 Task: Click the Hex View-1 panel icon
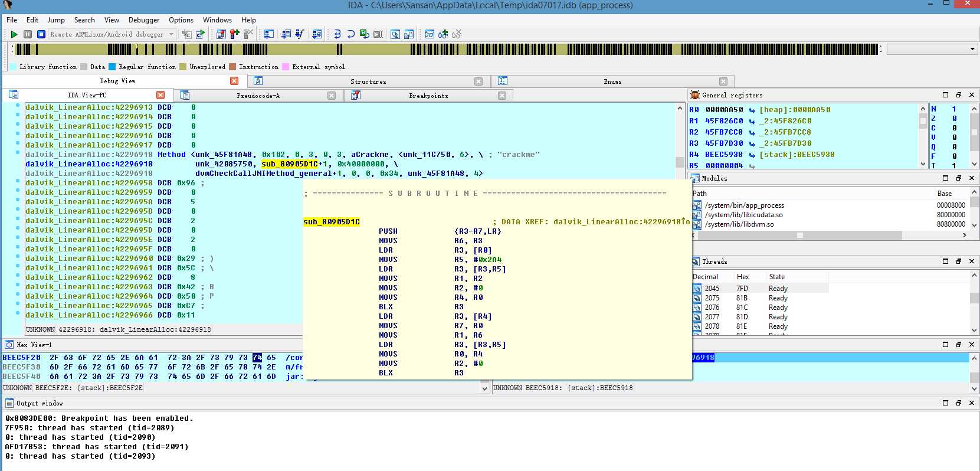point(9,344)
